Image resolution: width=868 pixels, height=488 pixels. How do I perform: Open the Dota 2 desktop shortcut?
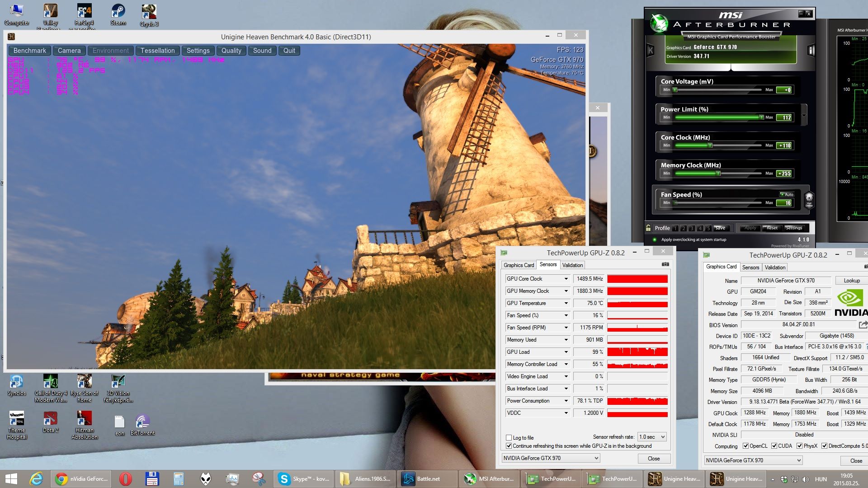51,422
